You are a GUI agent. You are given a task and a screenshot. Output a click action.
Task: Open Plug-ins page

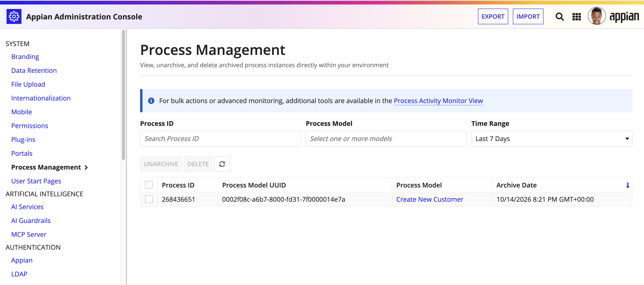[23, 140]
